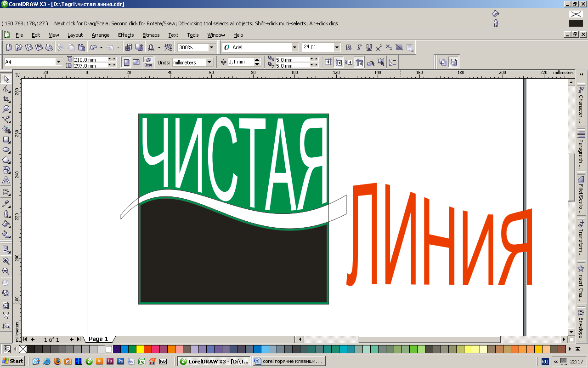Open the zoom level 300% dropdown
Image resolution: width=588 pixels, height=368 pixels.
(212, 47)
